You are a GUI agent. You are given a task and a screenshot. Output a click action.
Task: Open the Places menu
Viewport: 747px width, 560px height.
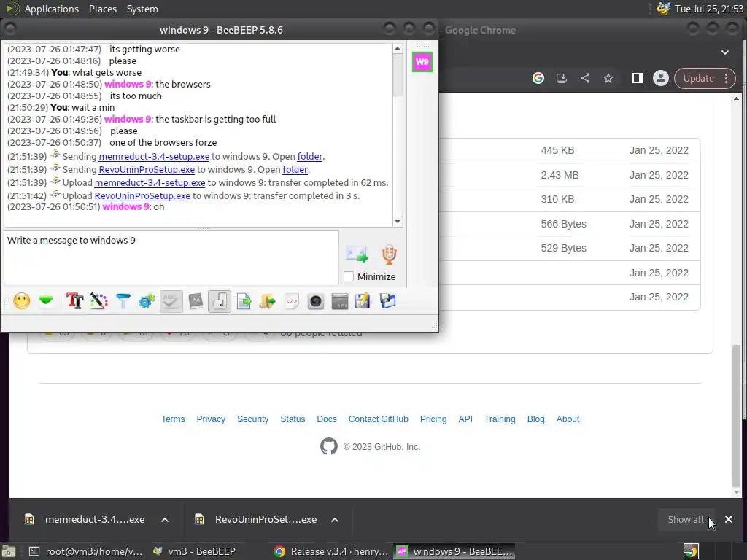pyautogui.click(x=103, y=9)
